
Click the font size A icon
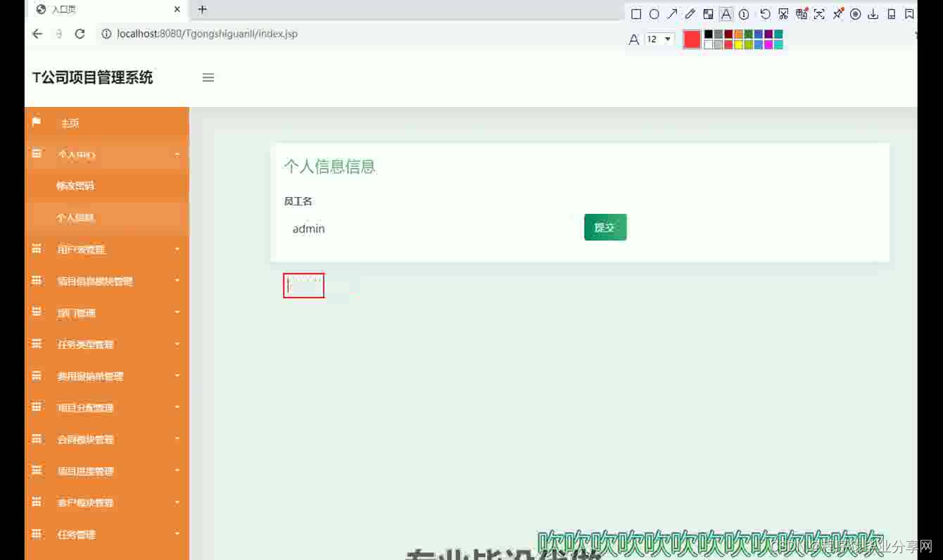pos(634,40)
